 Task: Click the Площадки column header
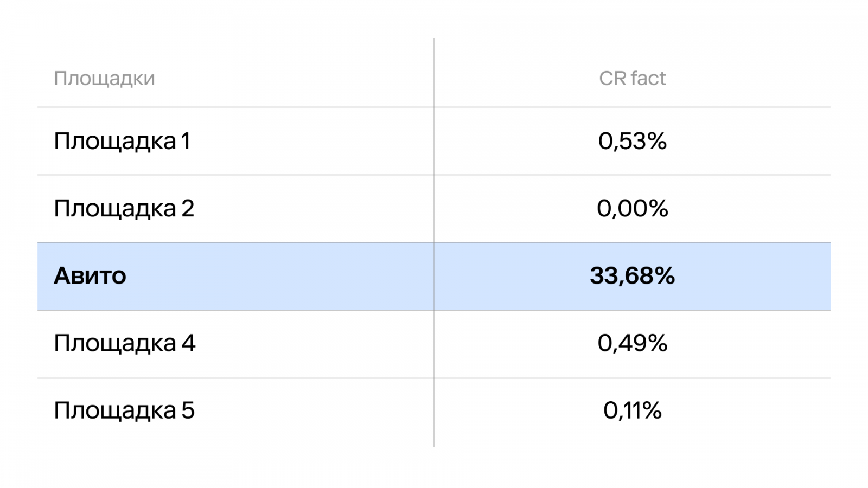(104, 79)
